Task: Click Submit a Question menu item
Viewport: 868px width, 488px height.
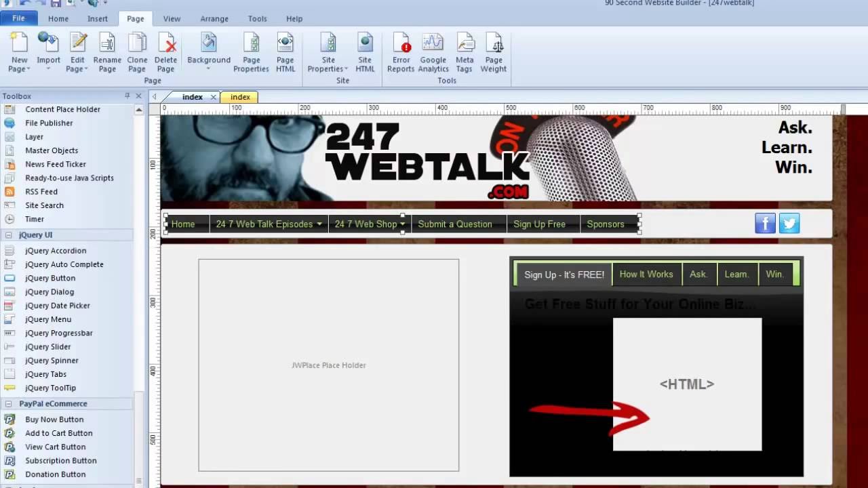Action: click(455, 224)
